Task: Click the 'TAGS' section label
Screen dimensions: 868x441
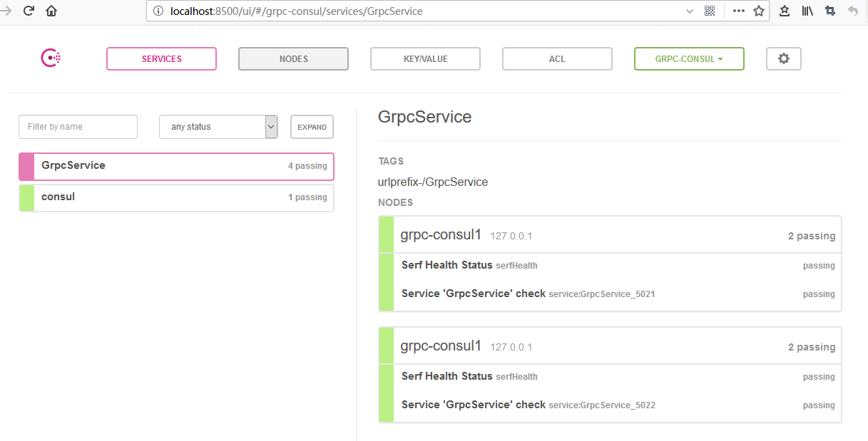Action: point(391,162)
